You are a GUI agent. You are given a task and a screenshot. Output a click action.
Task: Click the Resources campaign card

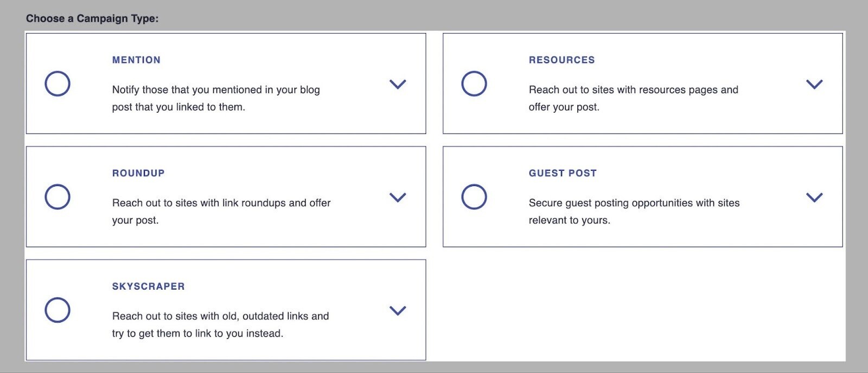tap(643, 83)
